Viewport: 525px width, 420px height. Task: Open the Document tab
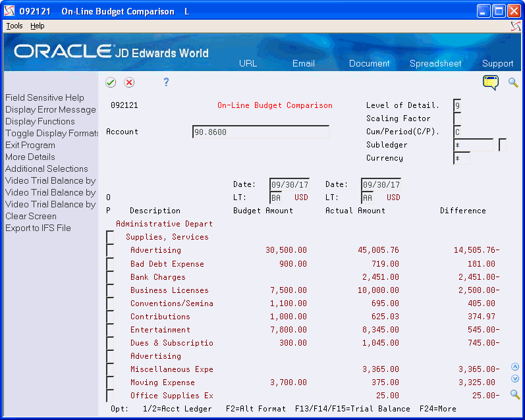point(370,63)
